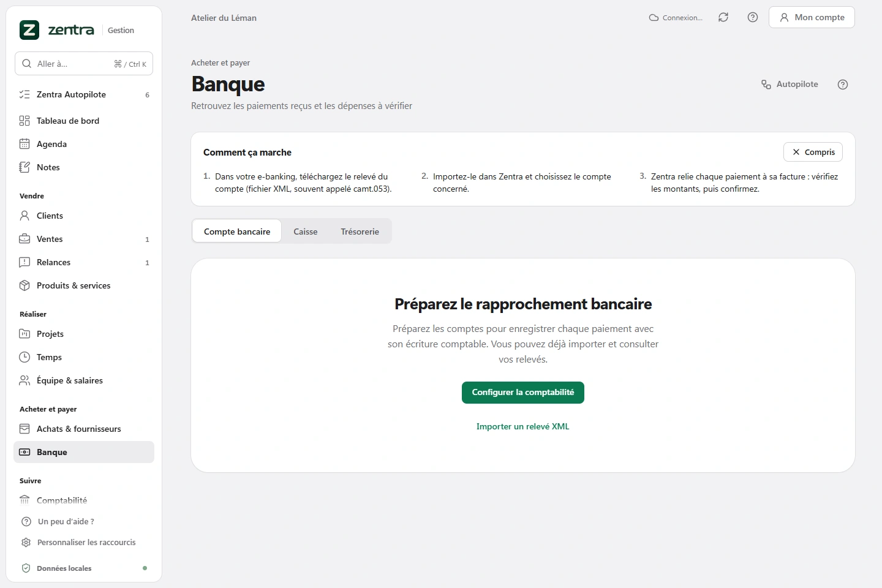Open Notes from the sidebar
This screenshot has width=882, height=588.
click(84, 167)
